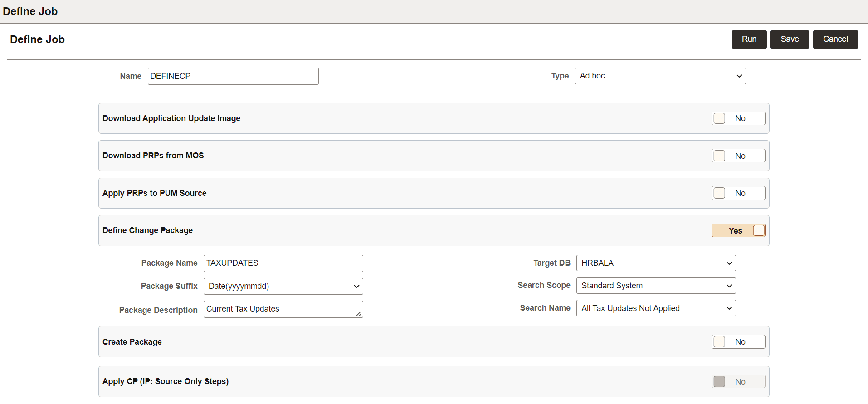Click the Type dropdown chevron arrow
This screenshot has width=868, height=404.
[739, 76]
